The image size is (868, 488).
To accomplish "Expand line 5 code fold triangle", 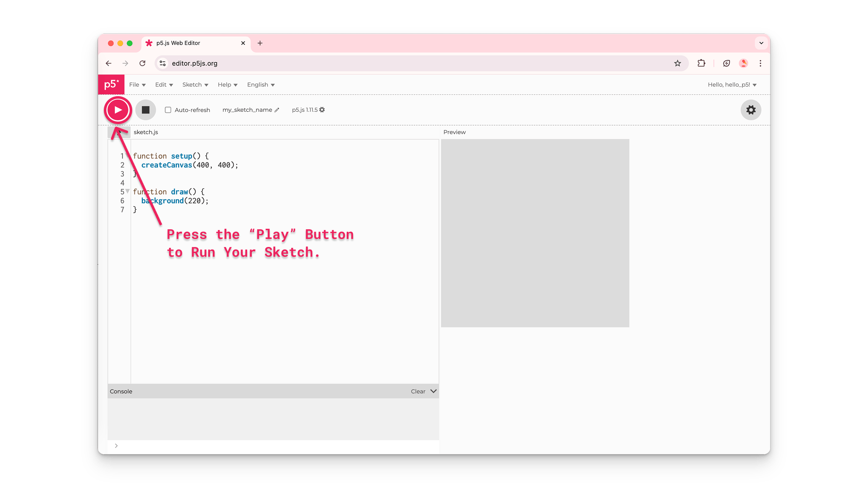I will (127, 191).
